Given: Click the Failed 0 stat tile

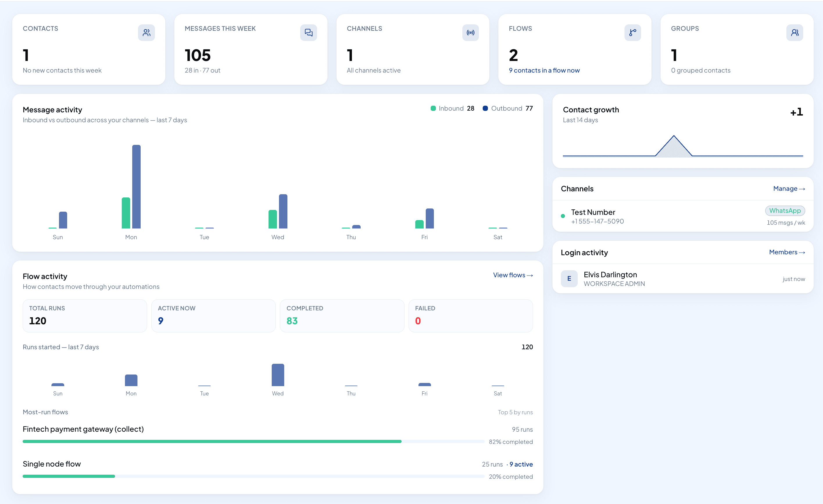Looking at the screenshot, I should click(x=470, y=316).
